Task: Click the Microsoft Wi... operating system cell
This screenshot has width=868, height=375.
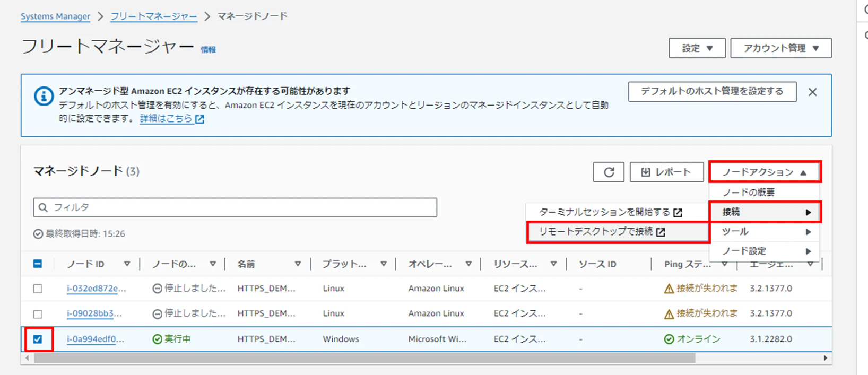Action: pos(437,339)
